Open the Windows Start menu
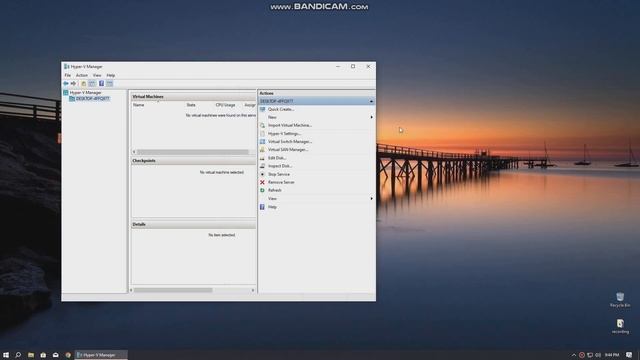The height and width of the screenshot is (360, 640). [6, 355]
